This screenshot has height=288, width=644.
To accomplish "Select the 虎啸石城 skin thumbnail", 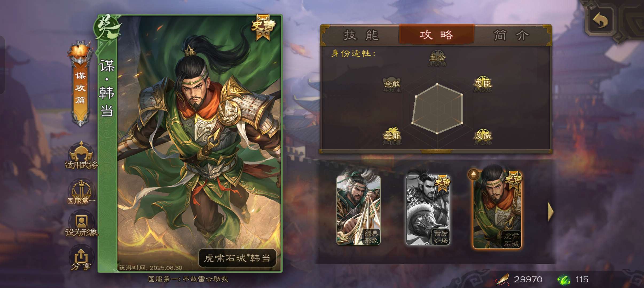I will 497,209.
